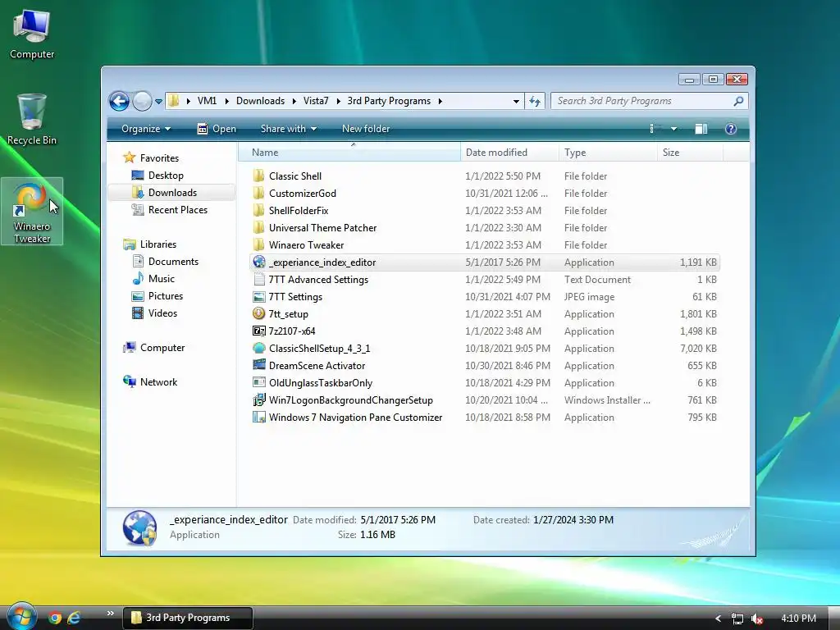This screenshot has height=630, width=840.
Task: Click the refresh button beside address bar
Action: point(535,101)
